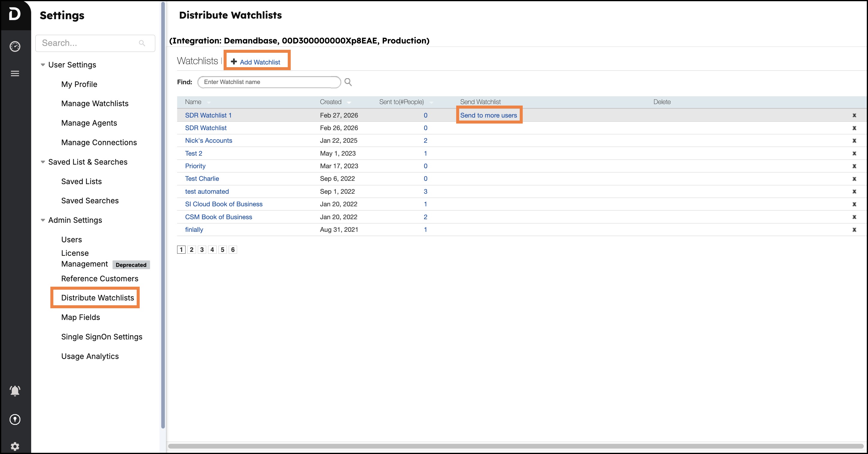Image resolution: width=868 pixels, height=454 pixels.
Task: Open Saved Lists
Action: point(81,181)
